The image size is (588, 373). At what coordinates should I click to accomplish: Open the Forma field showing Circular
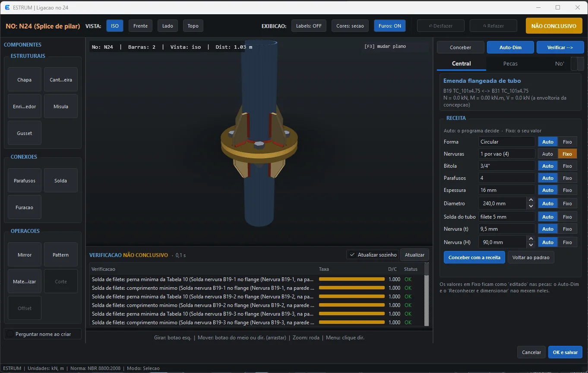507,142
